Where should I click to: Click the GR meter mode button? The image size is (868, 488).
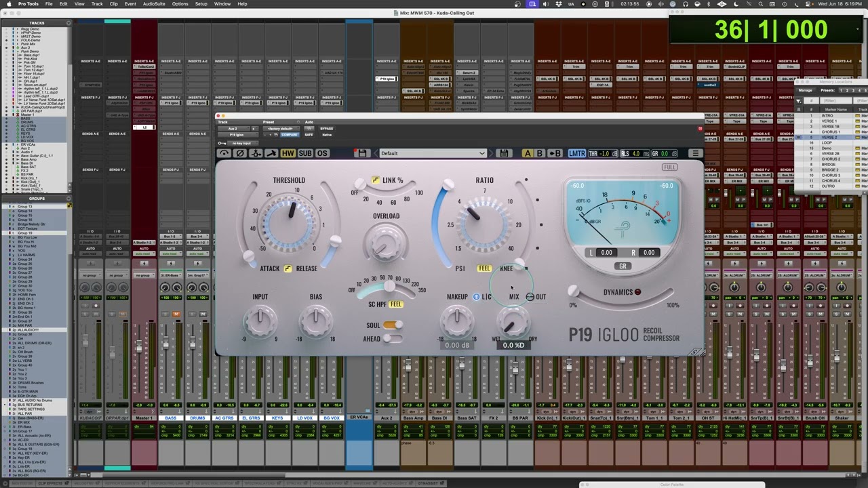coord(623,266)
